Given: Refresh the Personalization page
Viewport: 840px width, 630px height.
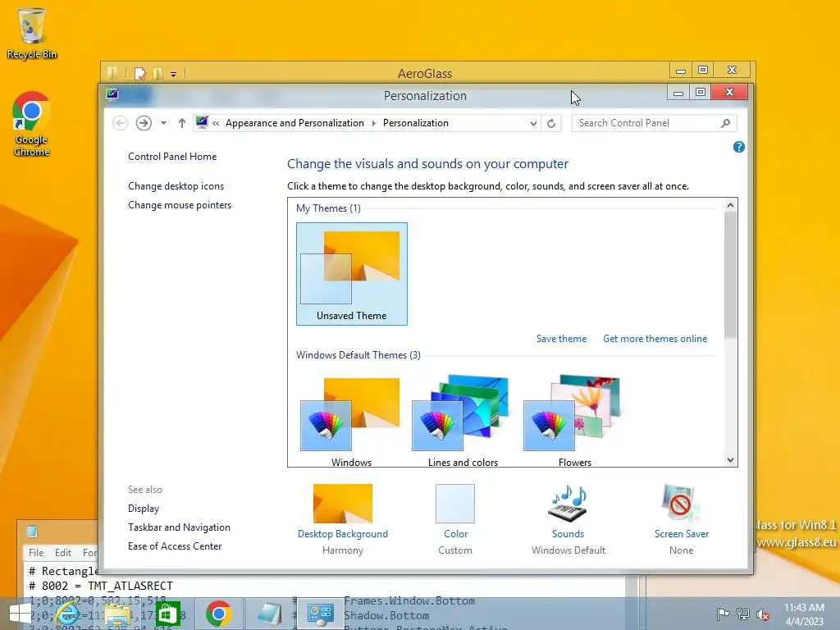Looking at the screenshot, I should point(551,123).
